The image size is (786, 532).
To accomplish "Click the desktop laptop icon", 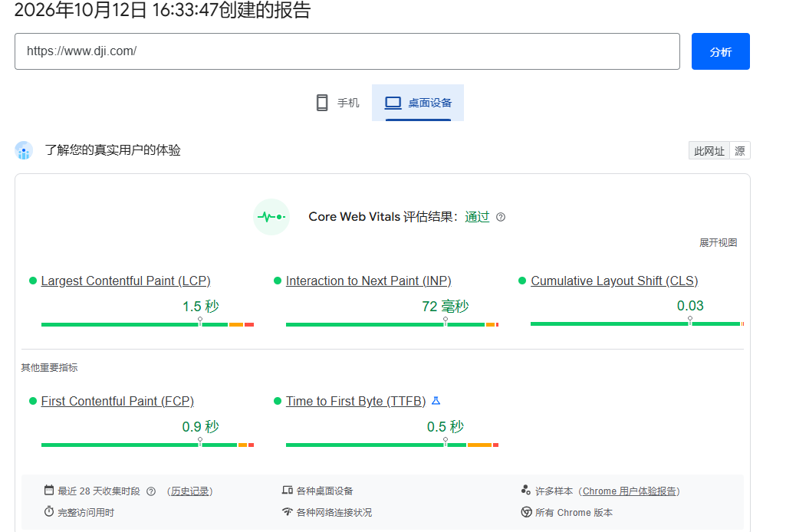I will (x=393, y=103).
